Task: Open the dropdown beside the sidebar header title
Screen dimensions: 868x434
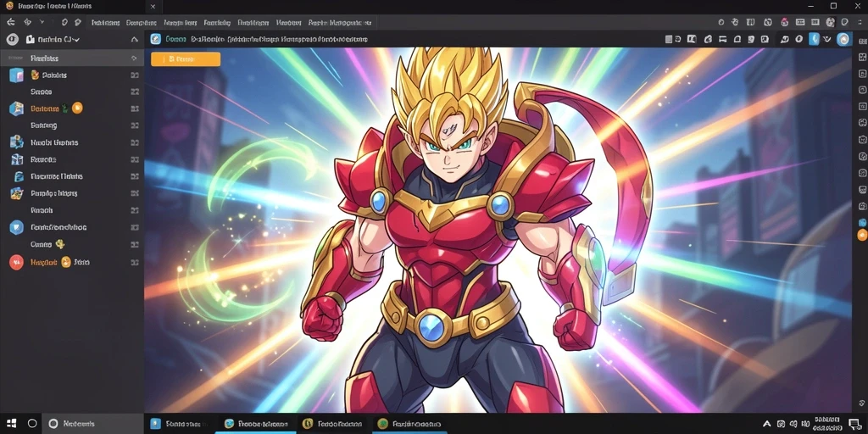Action: 76,39
